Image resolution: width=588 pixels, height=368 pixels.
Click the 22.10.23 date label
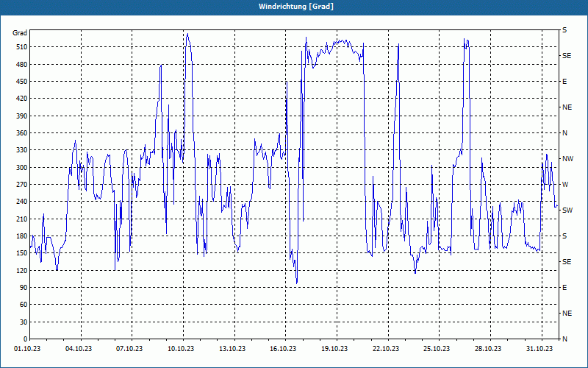pos(386,349)
